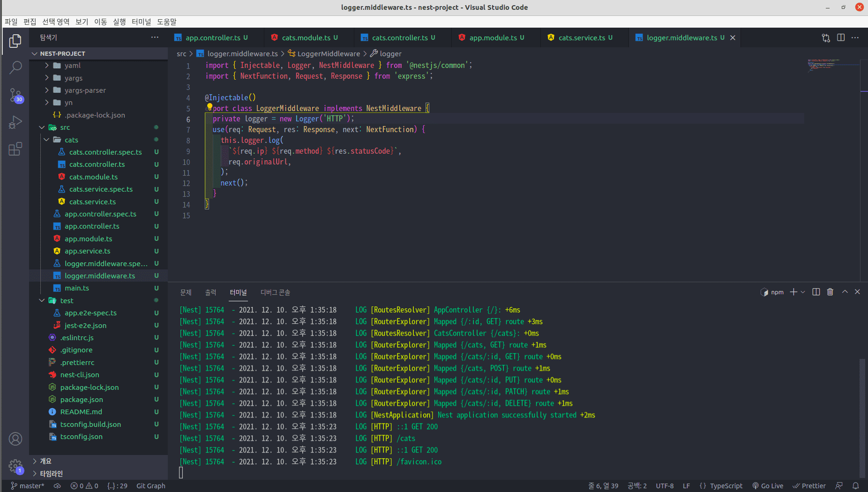This screenshot has height=492, width=868.
Task: Click Go Live in status bar
Action: pos(768,486)
